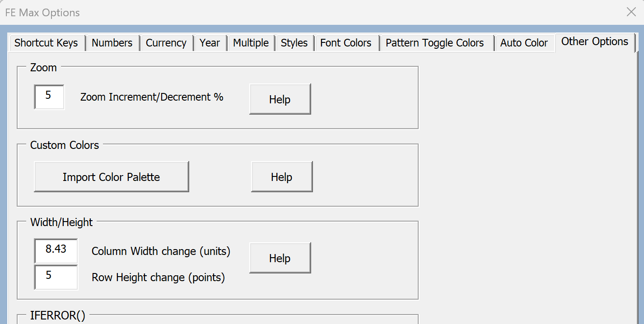Select the Currency tab
The image size is (644, 324).
(x=166, y=43)
